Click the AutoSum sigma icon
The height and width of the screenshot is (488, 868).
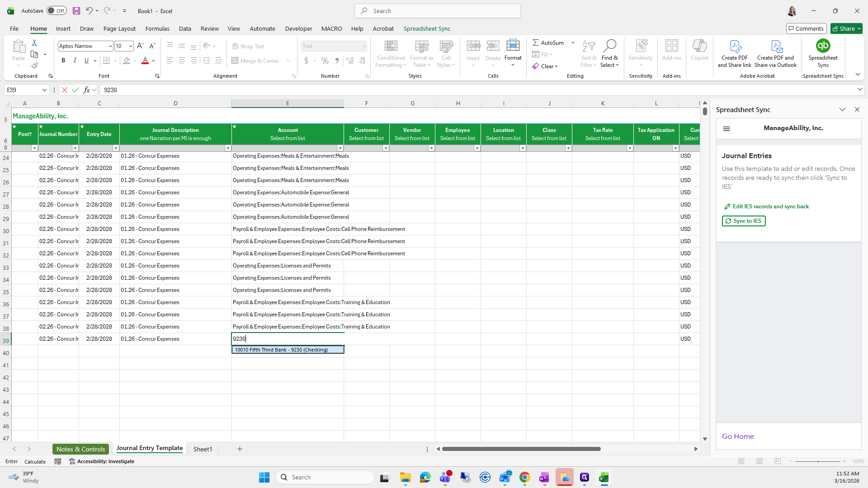coord(536,42)
